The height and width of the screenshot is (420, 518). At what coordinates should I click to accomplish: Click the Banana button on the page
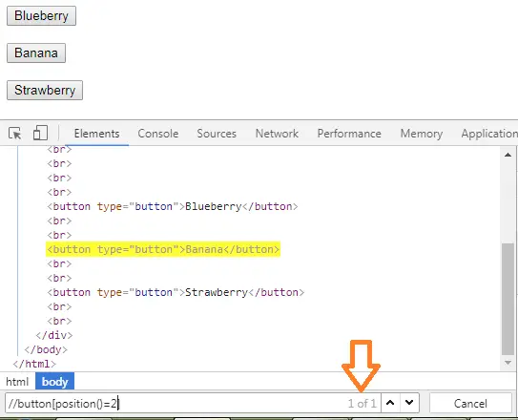(36, 52)
